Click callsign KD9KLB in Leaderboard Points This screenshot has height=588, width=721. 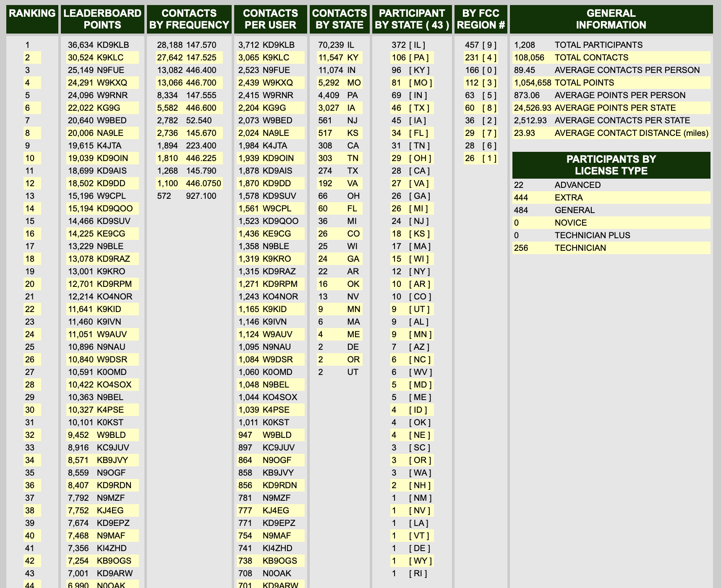pos(112,45)
